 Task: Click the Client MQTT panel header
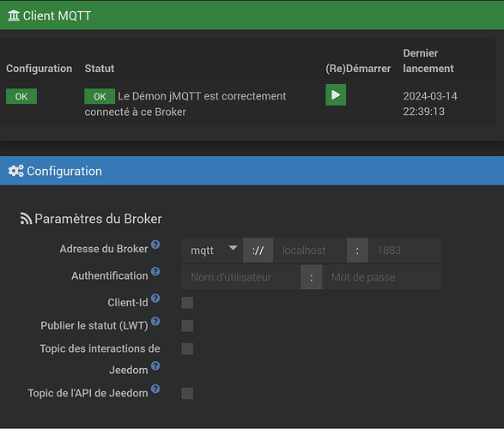coord(252,15)
